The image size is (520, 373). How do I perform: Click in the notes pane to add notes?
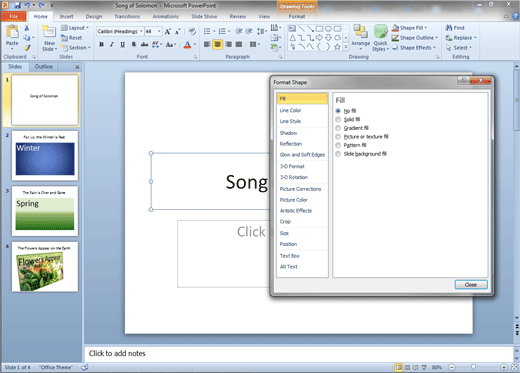(298, 354)
